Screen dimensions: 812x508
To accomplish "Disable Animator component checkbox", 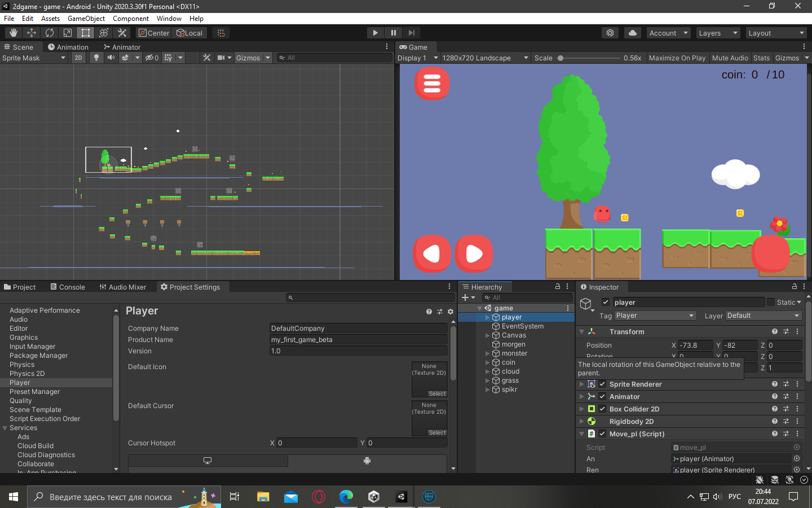I will coord(602,396).
